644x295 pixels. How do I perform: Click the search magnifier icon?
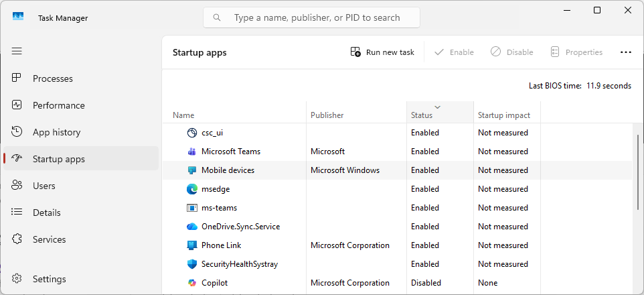click(x=217, y=17)
